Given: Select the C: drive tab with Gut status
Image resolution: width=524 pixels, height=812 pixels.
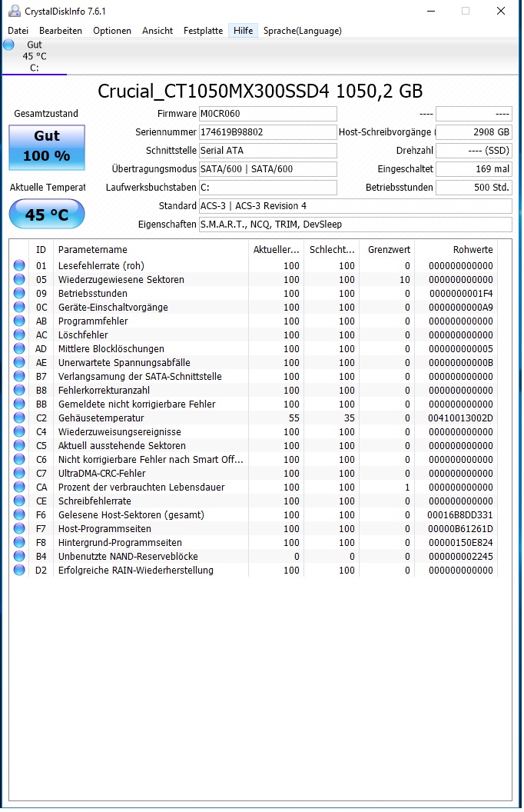Looking at the screenshot, I should (x=35, y=56).
